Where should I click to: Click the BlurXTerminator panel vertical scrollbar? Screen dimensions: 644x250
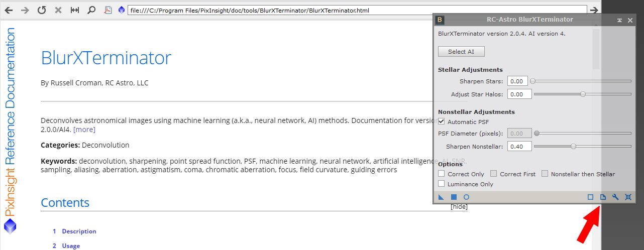pyautogui.click(x=596, y=49)
